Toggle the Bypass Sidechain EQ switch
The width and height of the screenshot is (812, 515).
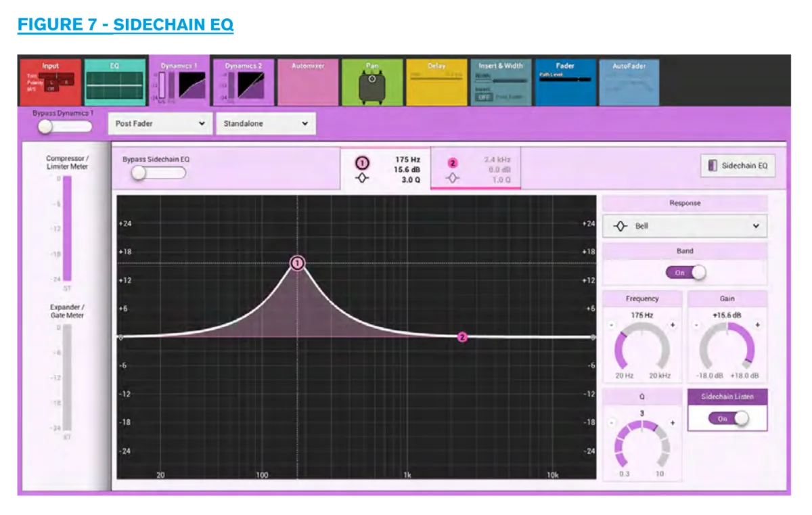pos(158,173)
